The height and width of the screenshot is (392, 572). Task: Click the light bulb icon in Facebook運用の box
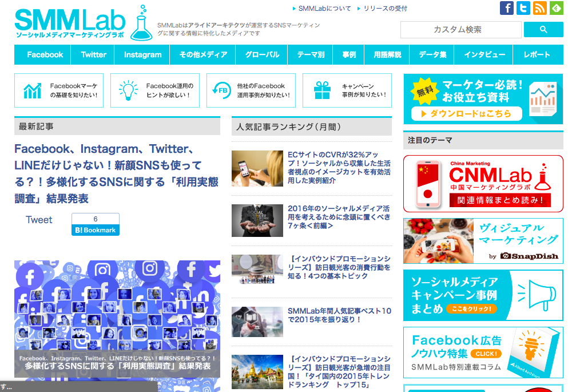coord(128,90)
